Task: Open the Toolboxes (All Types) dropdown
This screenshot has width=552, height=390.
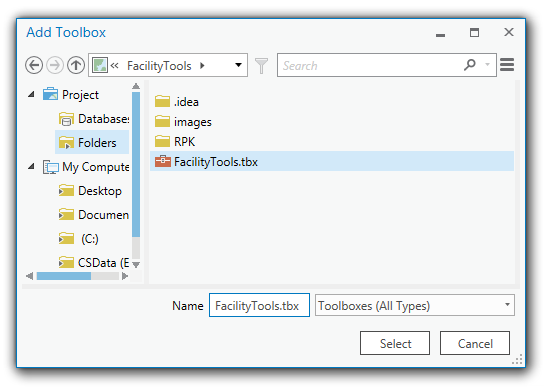Action: click(x=415, y=305)
